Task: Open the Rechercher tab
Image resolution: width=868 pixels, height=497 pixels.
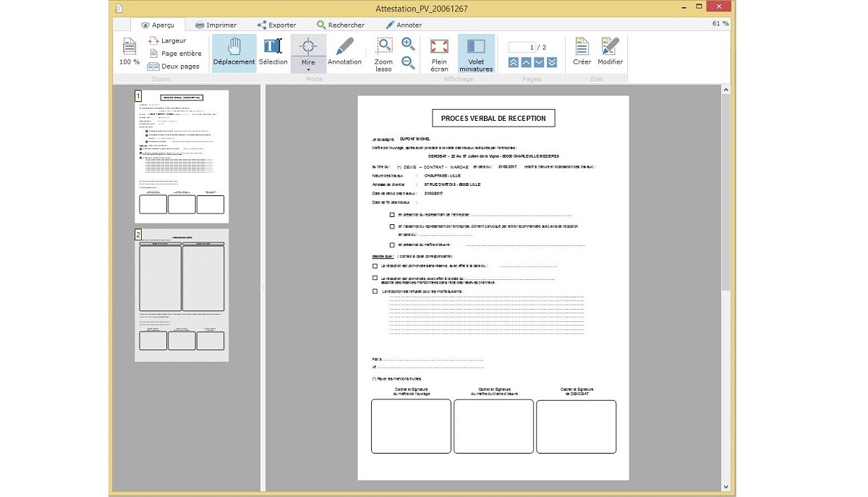Action: [341, 25]
